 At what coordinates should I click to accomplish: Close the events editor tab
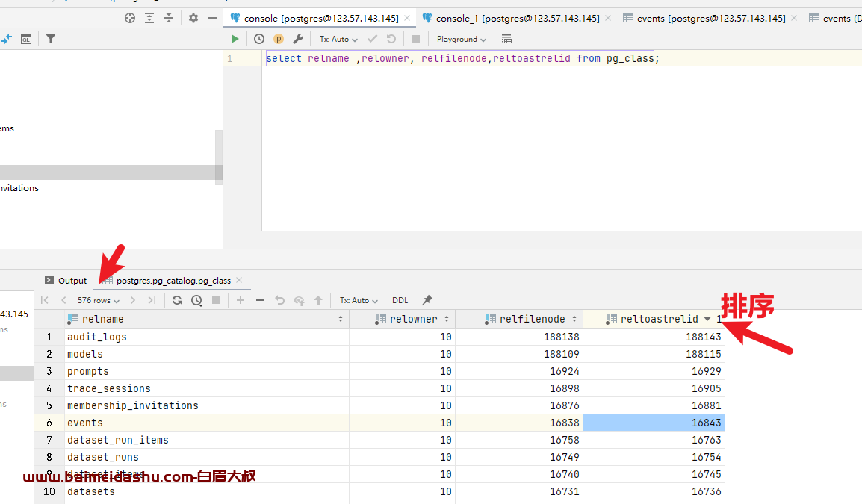(x=794, y=18)
